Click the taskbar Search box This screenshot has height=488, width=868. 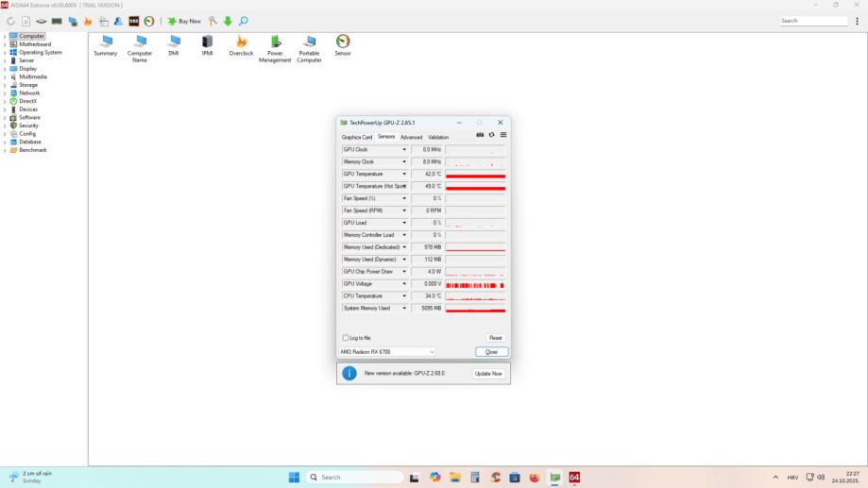[355, 477]
